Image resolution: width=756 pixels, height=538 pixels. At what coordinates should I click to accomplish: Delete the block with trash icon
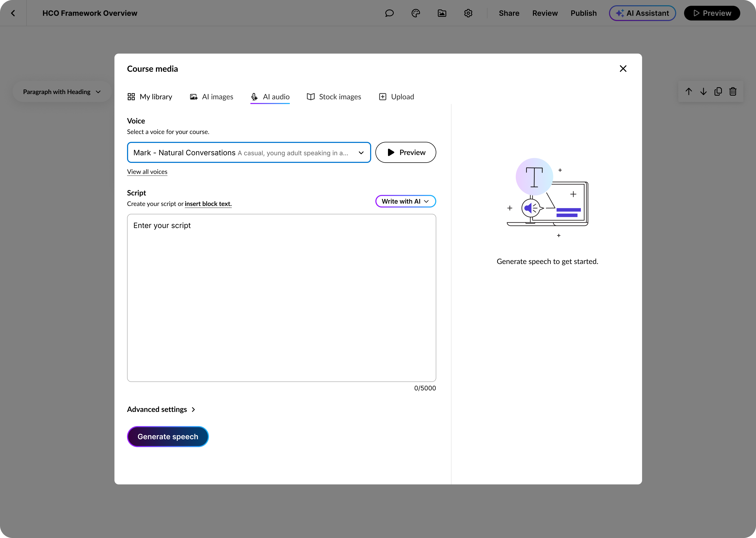(x=733, y=91)
